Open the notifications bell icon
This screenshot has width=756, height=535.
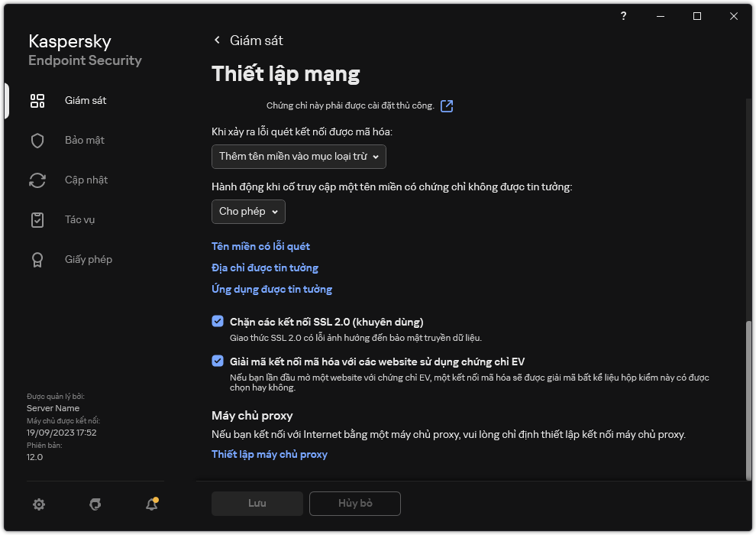tap(151, 504)
